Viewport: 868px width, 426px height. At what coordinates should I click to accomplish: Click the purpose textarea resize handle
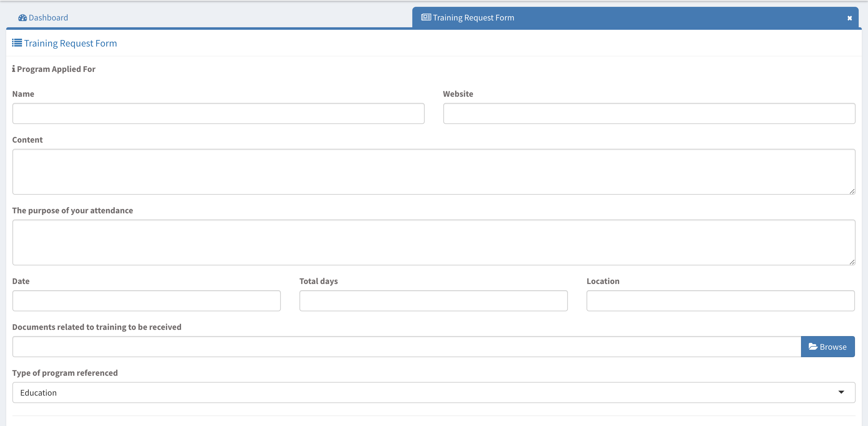[x=852, y=262]
